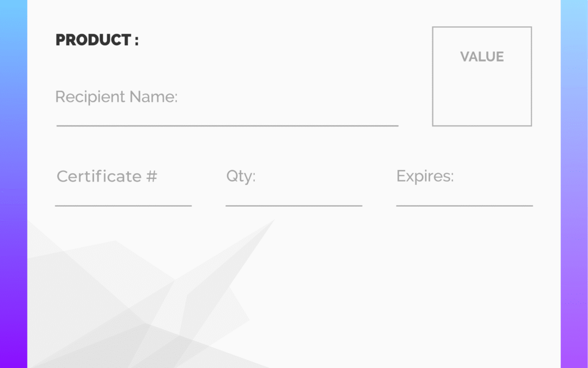The height and width of the screenshot is (368, 588).
Task: Click the bottom border of VALUE box
Action: (x=482, y=126)
